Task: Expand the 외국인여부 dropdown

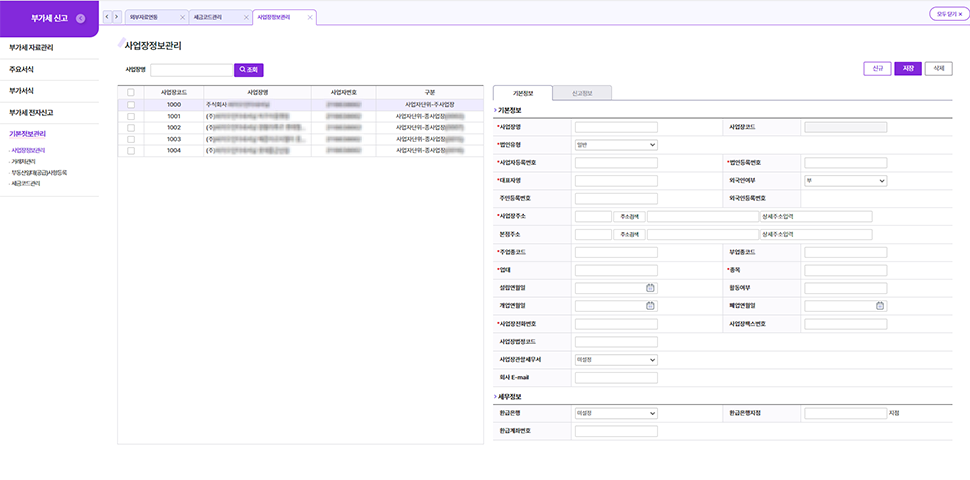Action: pos(845,181)
